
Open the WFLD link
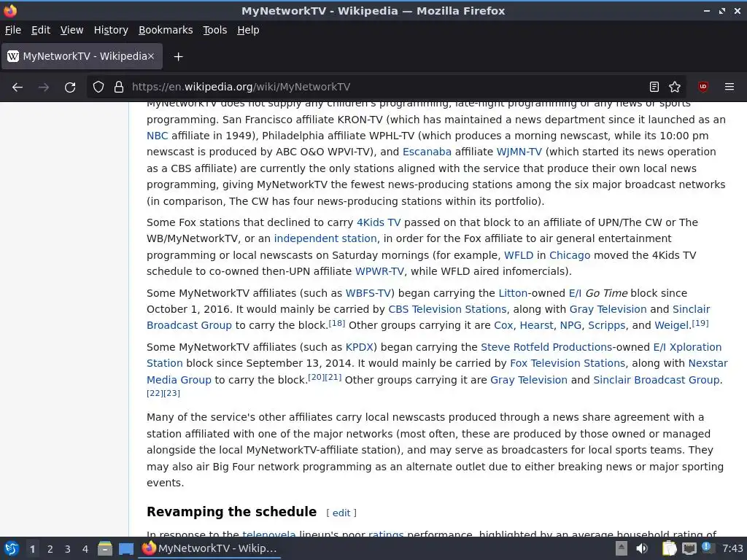[519, 255]
